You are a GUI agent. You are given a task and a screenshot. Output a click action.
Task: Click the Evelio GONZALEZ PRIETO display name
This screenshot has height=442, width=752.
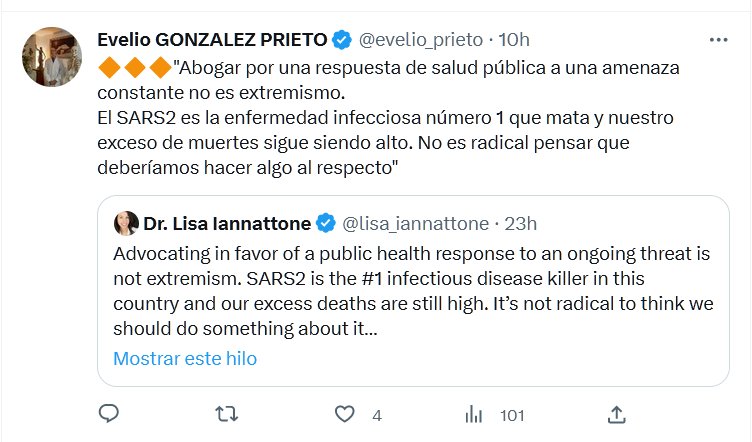[x=212, y=40]
